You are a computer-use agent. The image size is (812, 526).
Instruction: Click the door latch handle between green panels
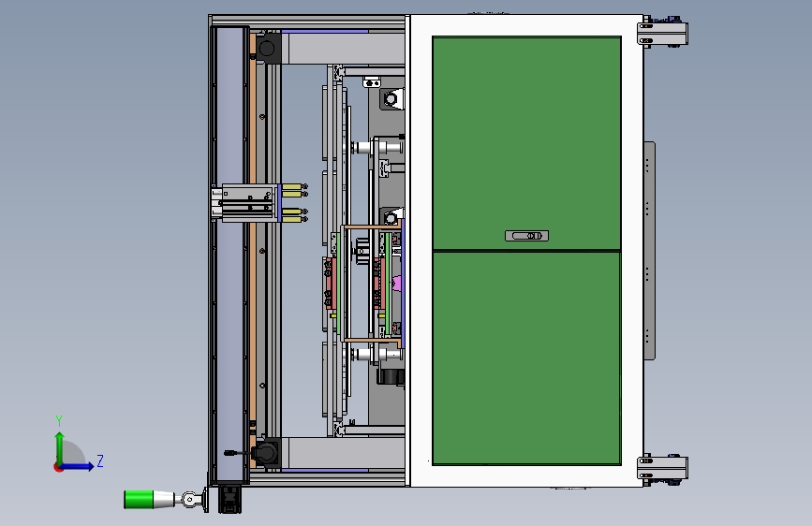pyautogui.click(x=526, y=236)
